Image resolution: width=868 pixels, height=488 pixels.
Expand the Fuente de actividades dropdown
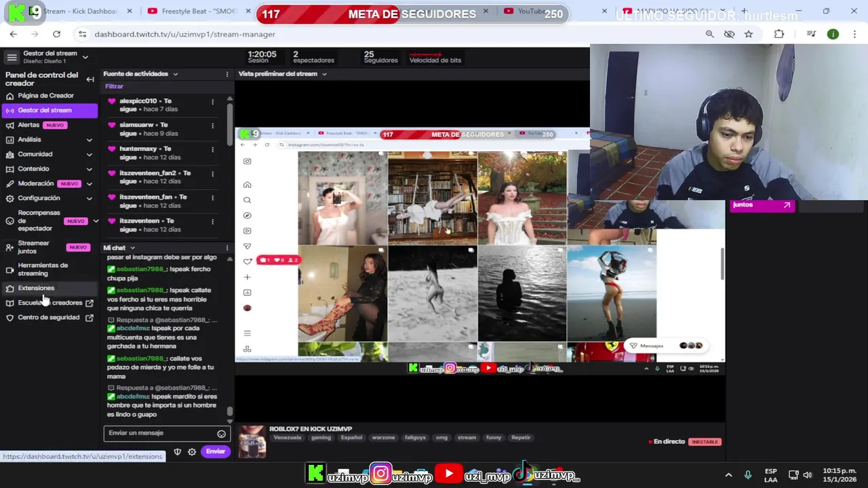point(175,74)
